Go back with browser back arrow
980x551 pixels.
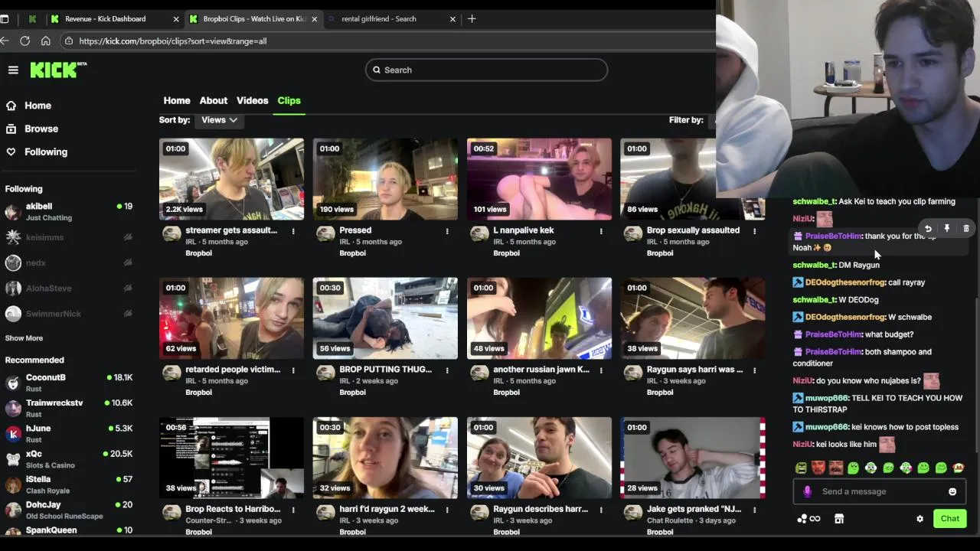point(5,41)
